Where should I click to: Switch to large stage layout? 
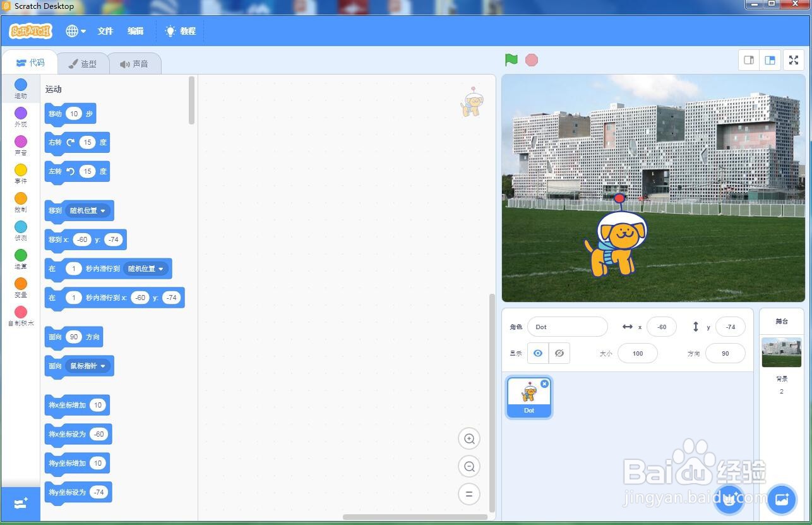click(x=770, y=60)
